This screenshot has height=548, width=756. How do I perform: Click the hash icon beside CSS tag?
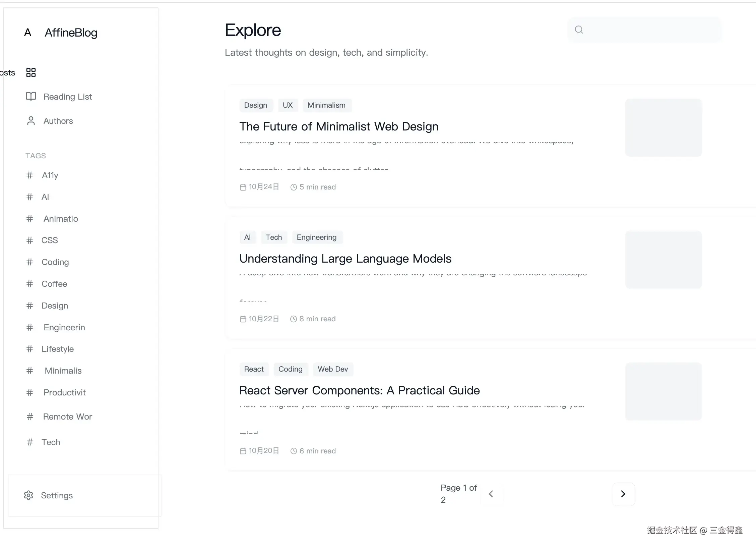click(x=29, y=240)
